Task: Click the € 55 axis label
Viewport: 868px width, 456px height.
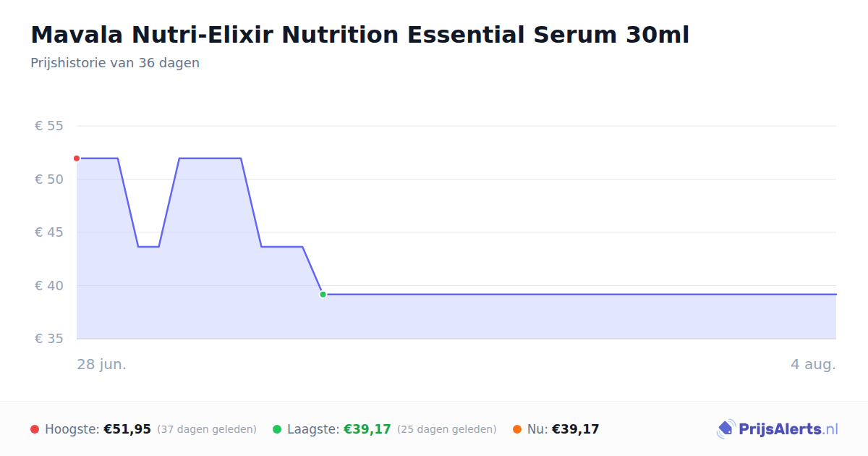Action: tap(49, 126)
